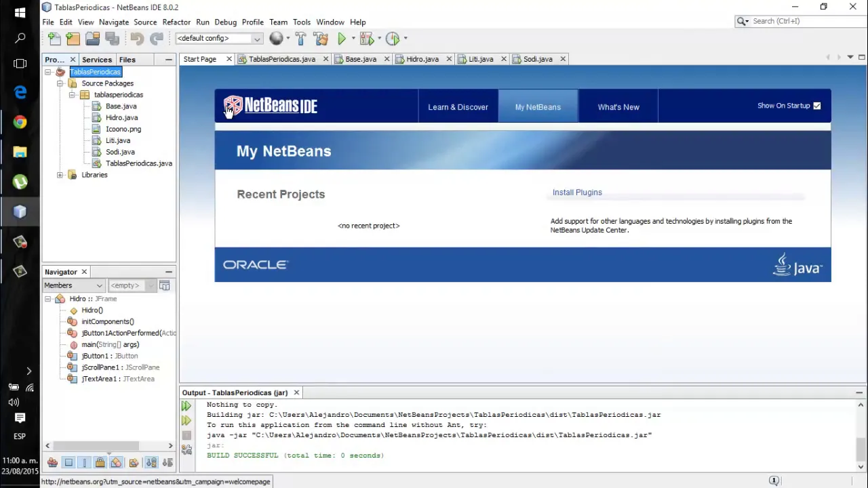The image size is (868, 488).
Task: Click the Redo arrow in toolbar
Action: coord(157,39)
